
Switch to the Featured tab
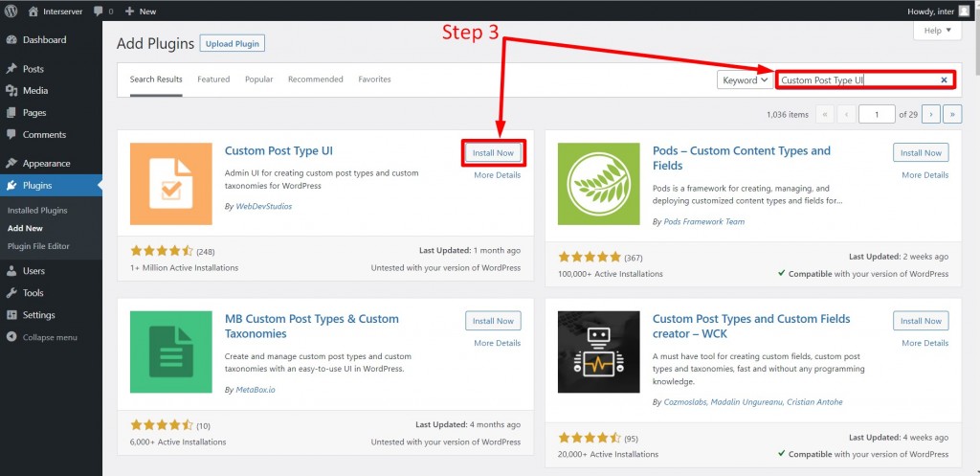pos(213,79)
